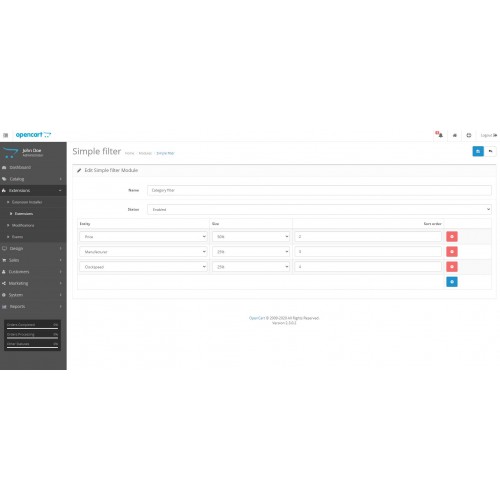Open the Price entity dropdown
The width and height of the screenshot is (500, 500).
(143, 236)
